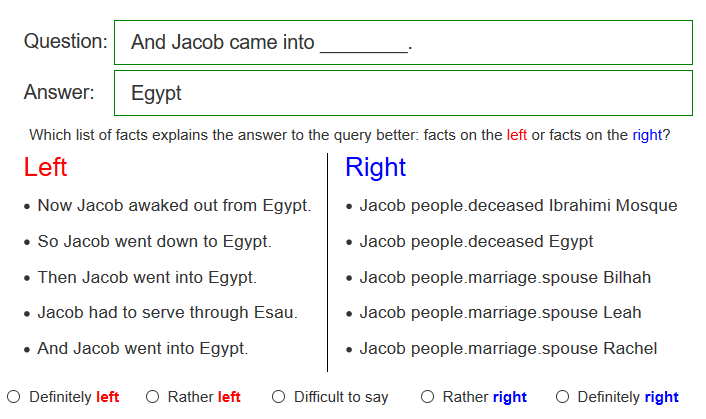Choose the "Rather left" option
This screenshot has height=419, width=706.
click(153, 397)
